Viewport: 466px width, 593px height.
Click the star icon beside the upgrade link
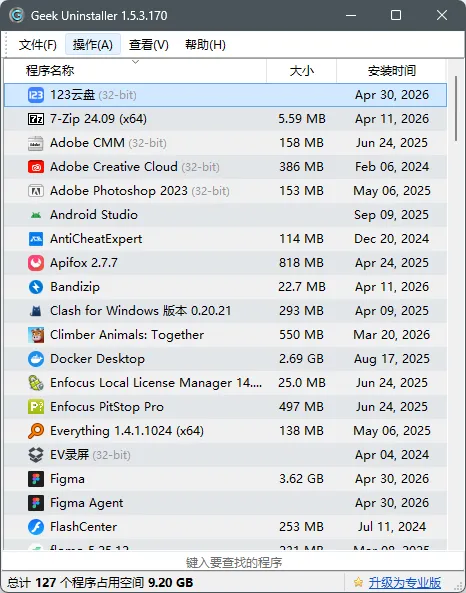(358, 582)
